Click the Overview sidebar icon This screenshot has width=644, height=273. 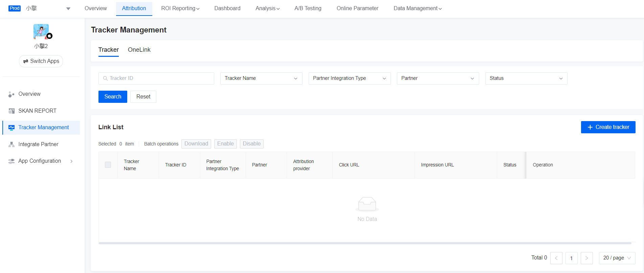12,94
